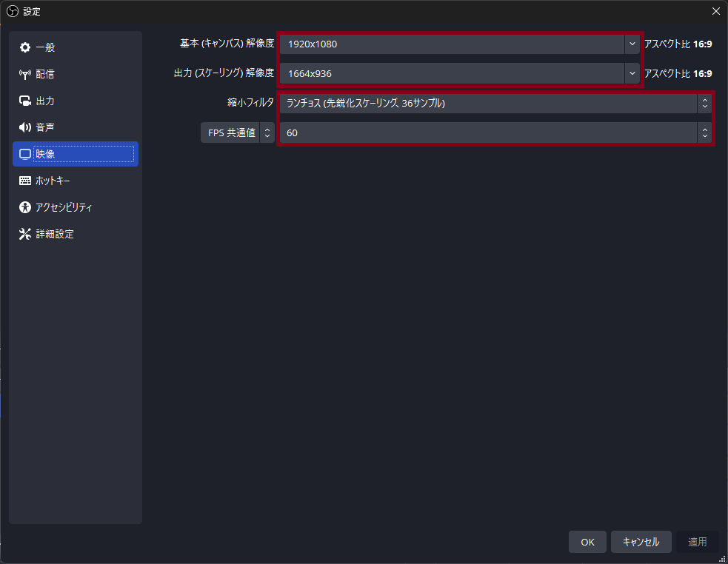728x564 pixels.
Task: Click the 1920x1080 base resolution field
Action: click(452, 44)
